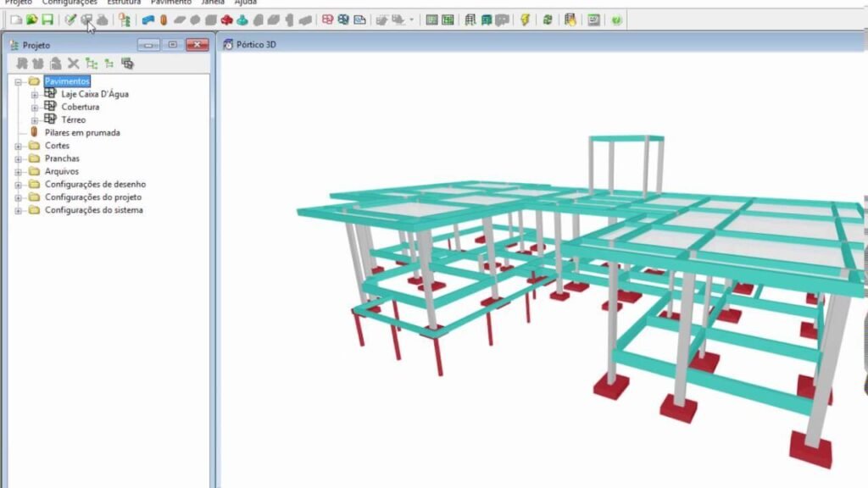Expand the Térreo tree node
This screenshot has width=868, height=488.
click(34, 120)
